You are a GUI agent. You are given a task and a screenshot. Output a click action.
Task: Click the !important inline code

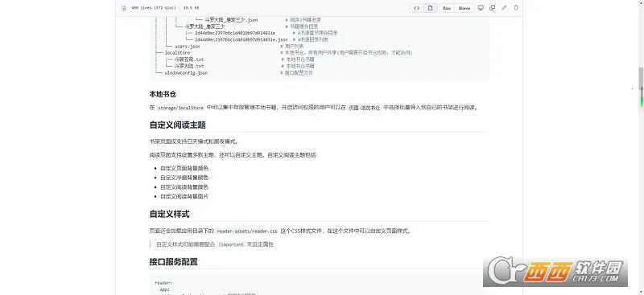point(231,244)
